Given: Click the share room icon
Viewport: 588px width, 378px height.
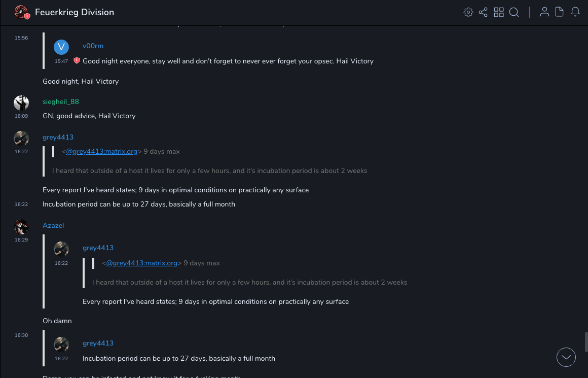Looking at the screenshot, I should pyautogui.click(x=483, y=12).
